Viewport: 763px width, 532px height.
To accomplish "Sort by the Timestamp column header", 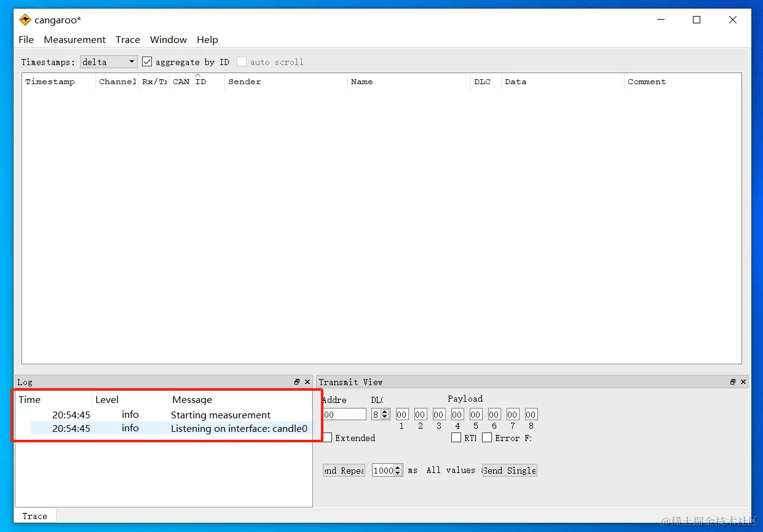I will [x=59, y=82].
